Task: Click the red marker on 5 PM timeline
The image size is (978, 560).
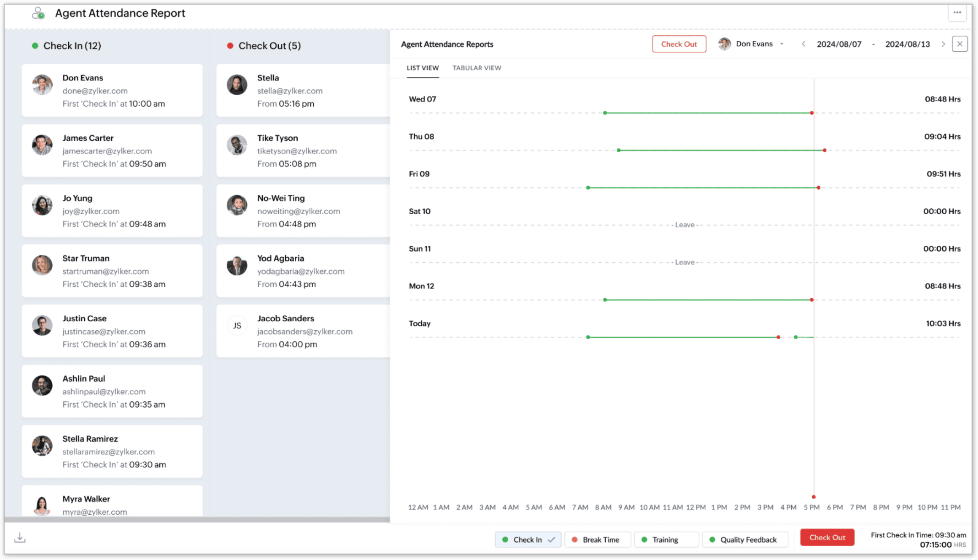Action: (814, 496)
